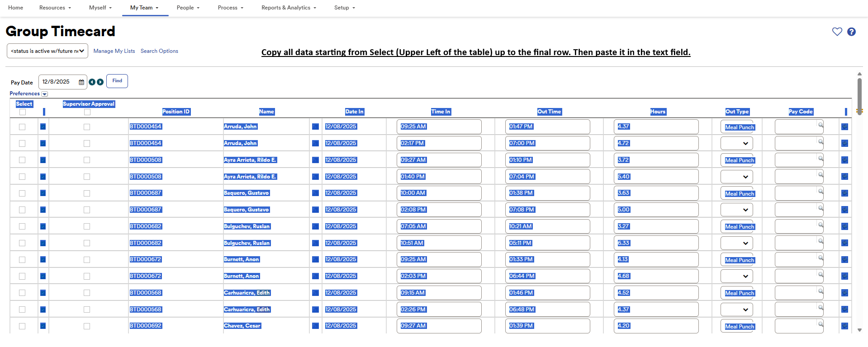The height and width of the screenshot is (347, 868).
Task: Open the Search Options link
Action: [x=159, y=51]
